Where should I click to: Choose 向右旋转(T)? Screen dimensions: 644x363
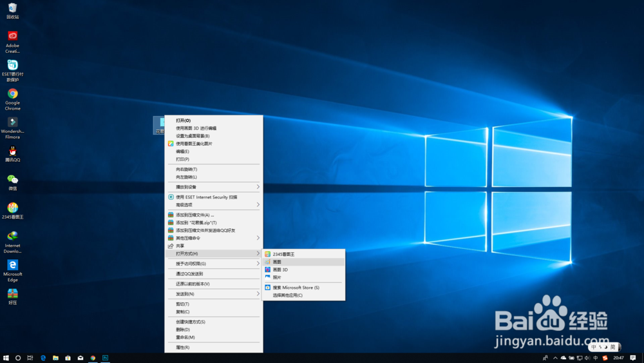pos(214,170)
